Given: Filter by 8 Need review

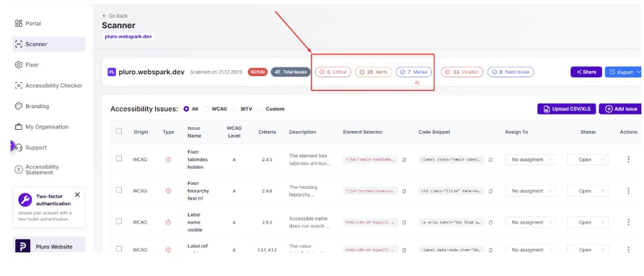Looking at the screenshot, I should point(510,72).
